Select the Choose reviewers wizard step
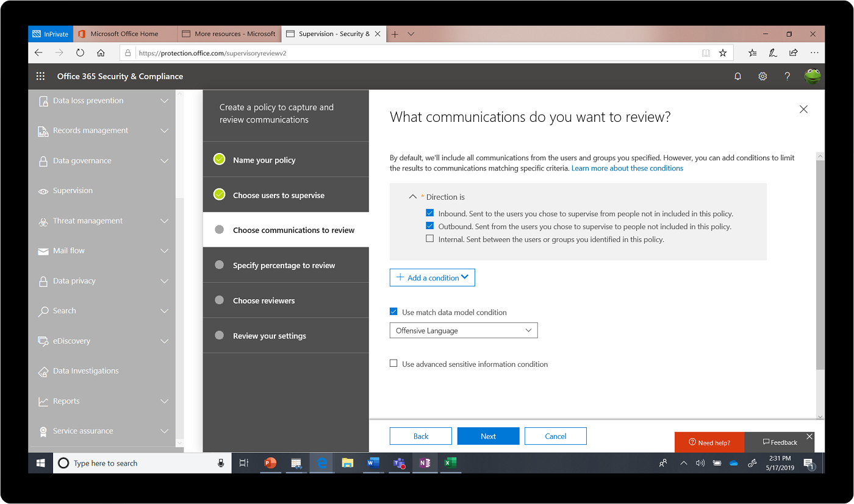The width and height of the screenshot is (854, 504). (264, 300)
